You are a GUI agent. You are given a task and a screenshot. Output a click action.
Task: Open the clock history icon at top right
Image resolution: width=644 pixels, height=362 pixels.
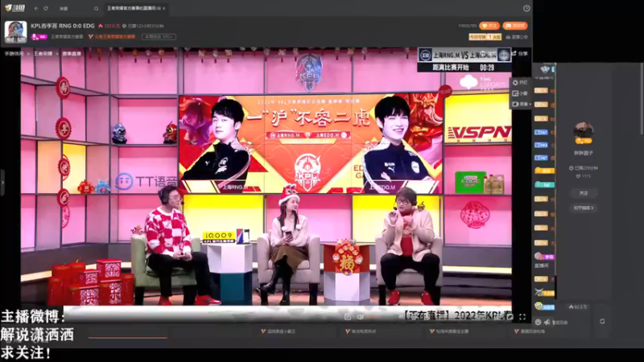click(526, 8)
